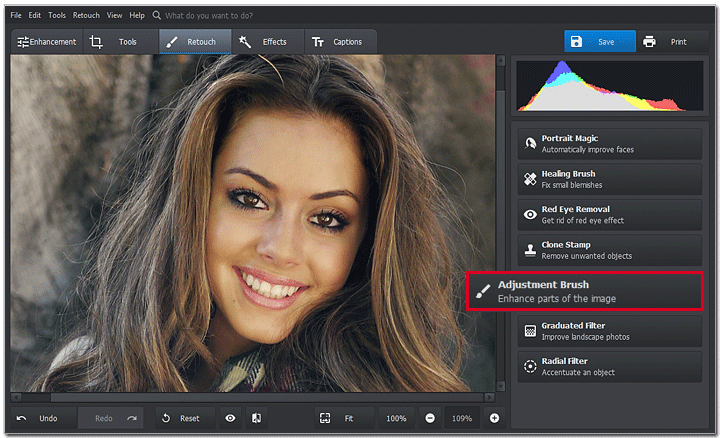This screenshot has height=438, width=720.
Task: Open the Tools menu in menu bar
Action: click(57, 15)
